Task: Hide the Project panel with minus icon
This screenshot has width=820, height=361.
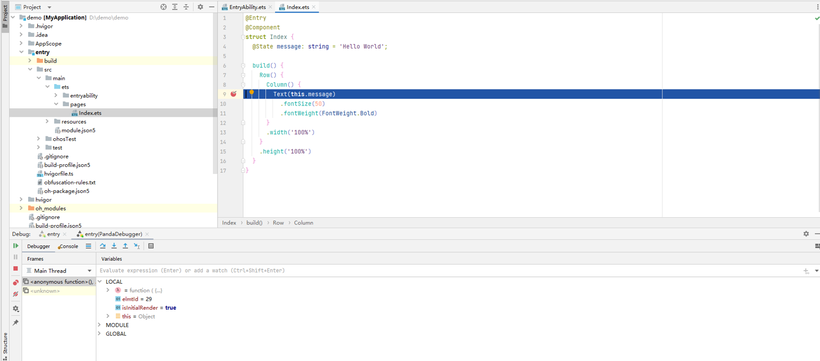Action: point(211,7)
